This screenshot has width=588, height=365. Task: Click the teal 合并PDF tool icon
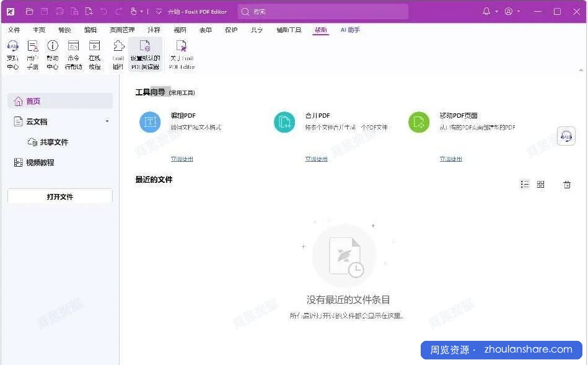click(x=284, y=122)
